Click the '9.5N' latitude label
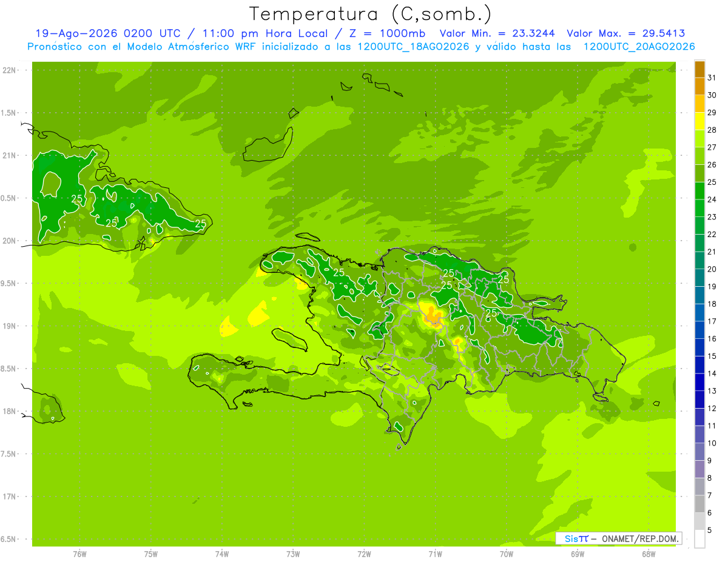728x562 pixels. pyautogui.click(x=9, y=283)
